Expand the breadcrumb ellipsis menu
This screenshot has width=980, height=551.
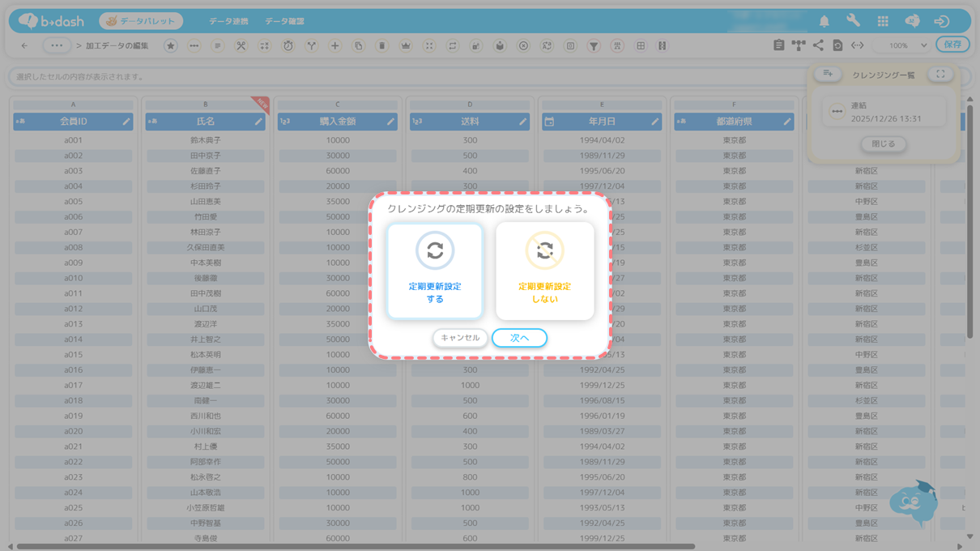[56, 46]
